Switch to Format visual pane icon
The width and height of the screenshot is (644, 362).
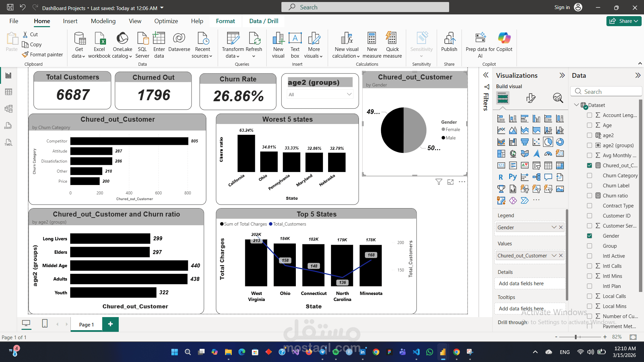click(x=530, y=98)
